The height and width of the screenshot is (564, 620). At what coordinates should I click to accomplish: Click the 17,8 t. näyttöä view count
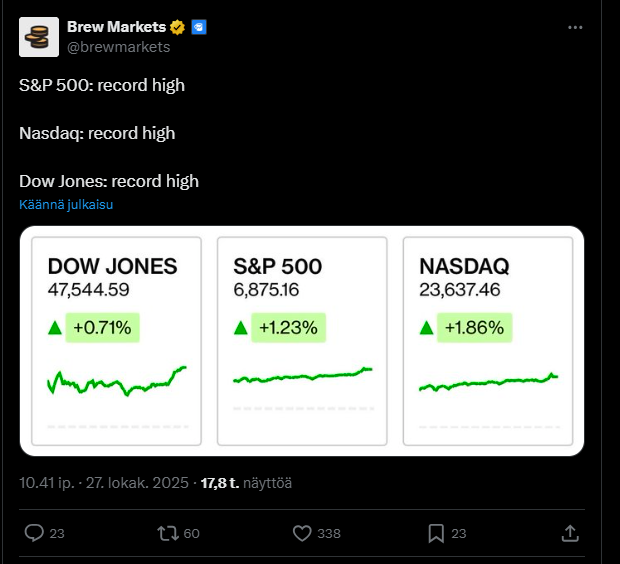pos(246,483)
